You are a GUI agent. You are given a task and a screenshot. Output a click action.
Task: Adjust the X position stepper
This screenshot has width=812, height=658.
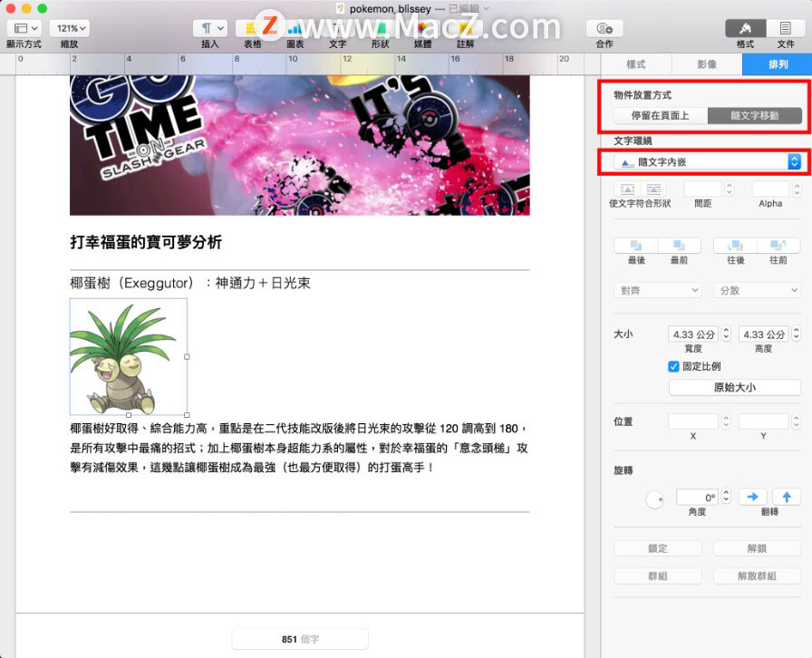tap(726, 421)
